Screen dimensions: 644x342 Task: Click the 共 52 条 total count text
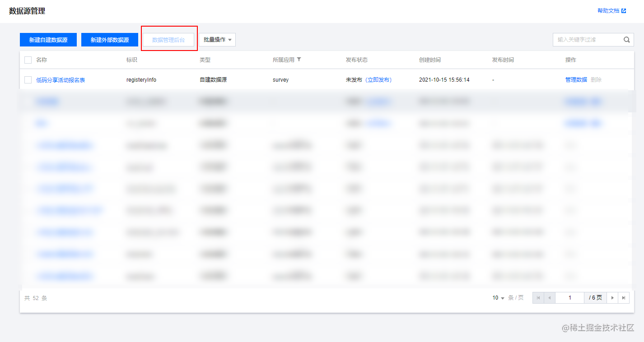point(36,298)
